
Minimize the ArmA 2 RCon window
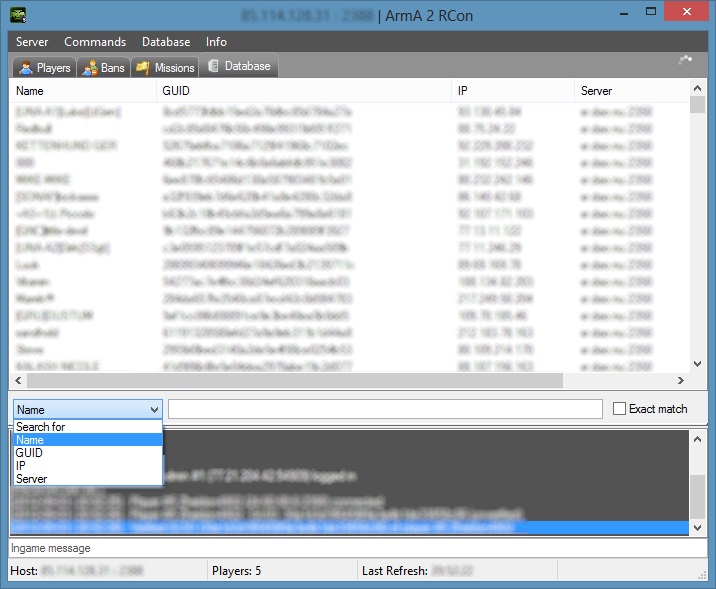(x=624, y=12)
